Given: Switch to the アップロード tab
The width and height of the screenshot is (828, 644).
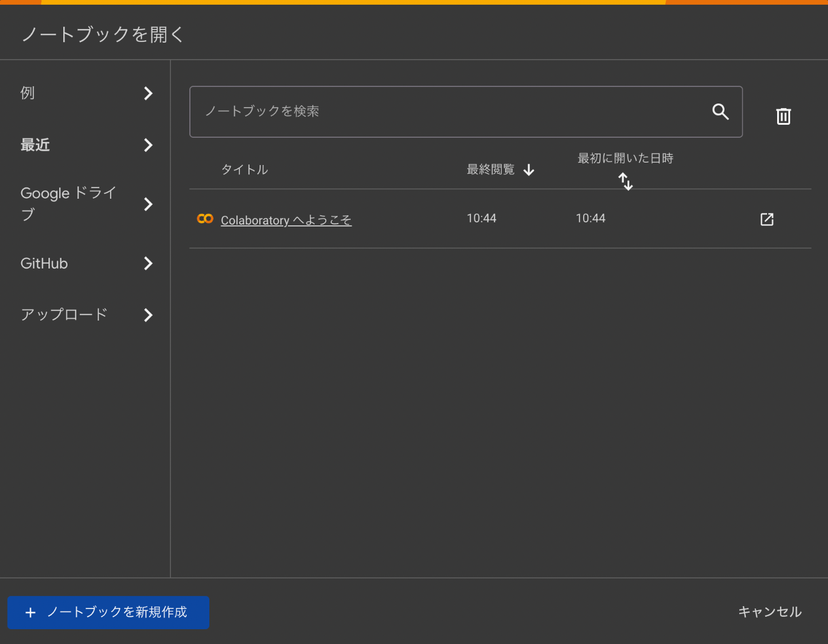Looking at the screenshot, I should [85, 315].
